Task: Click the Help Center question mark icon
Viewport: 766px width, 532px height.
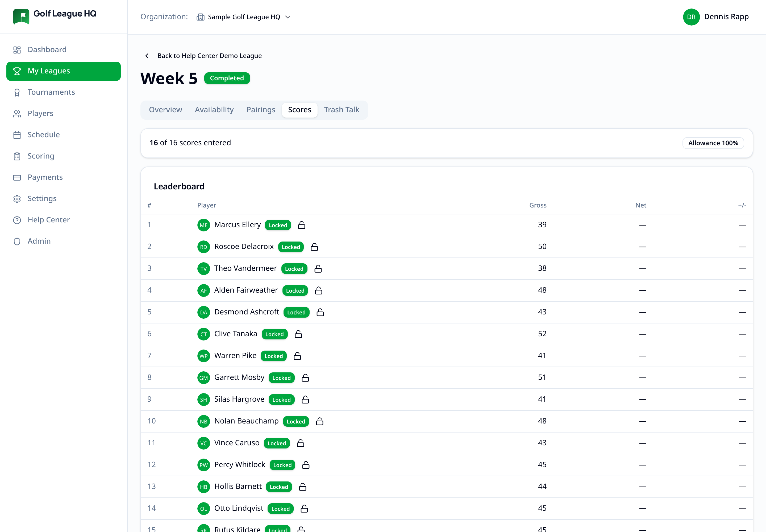Action: 17,220
